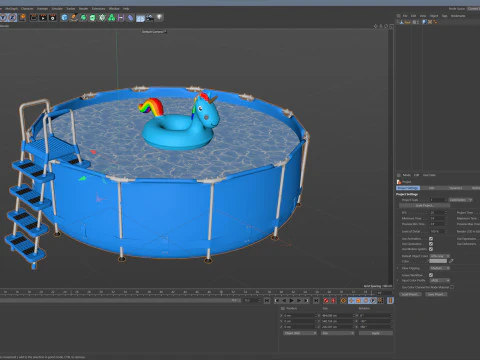Select the Spline Pen tool icon
The height and width of the screenshot is (360, 480).
tap(74, 17)
